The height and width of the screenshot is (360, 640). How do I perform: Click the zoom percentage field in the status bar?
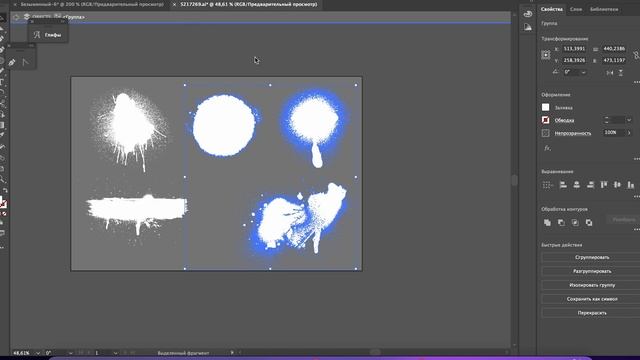(23, 353)
